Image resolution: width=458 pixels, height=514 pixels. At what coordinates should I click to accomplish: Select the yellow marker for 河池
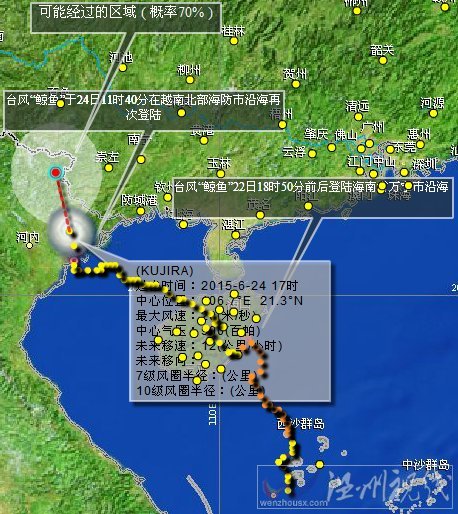(x=123, y=68)
